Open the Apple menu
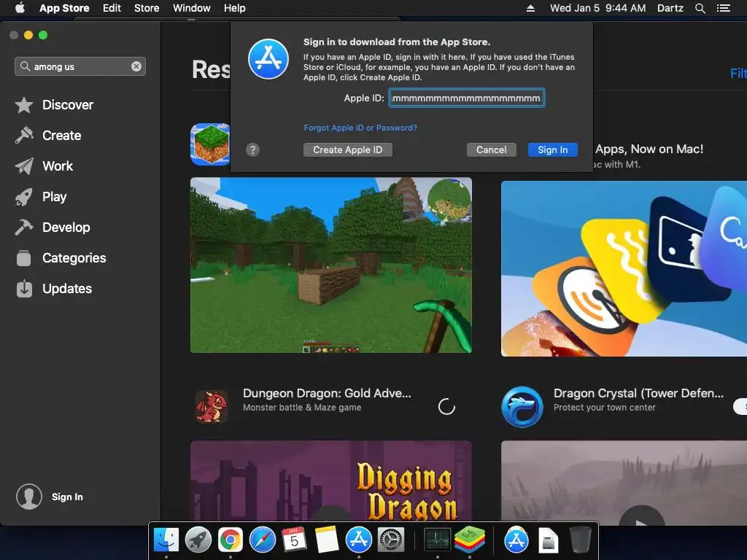Image resolution: width=747 pixels, height=560 pixels. coord(20,8)
